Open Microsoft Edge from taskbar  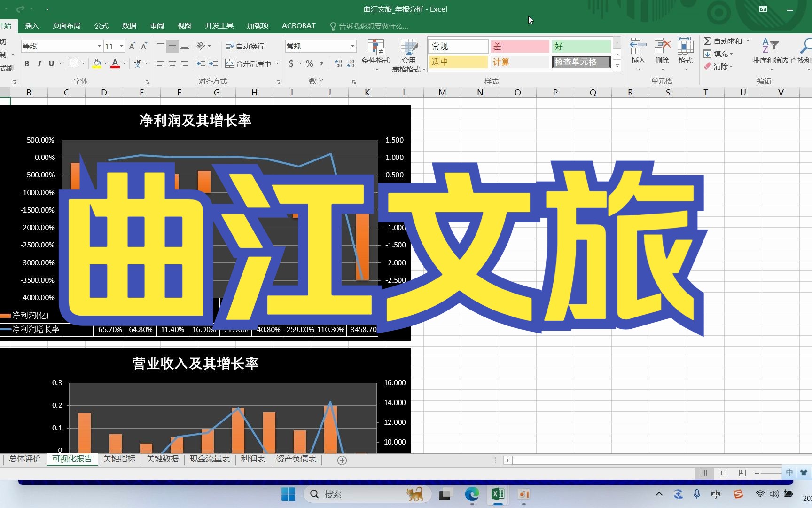click(472, 494)
